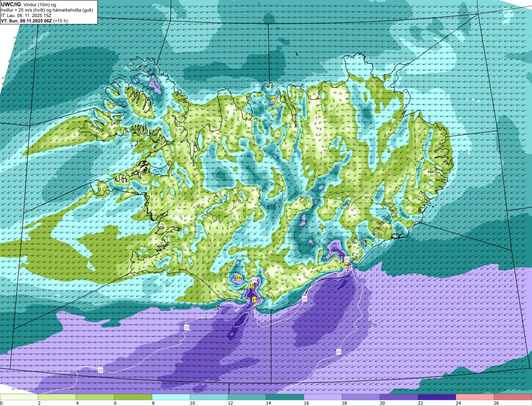Select the 18–20 m/s purple legend swatch

point(362,397)
